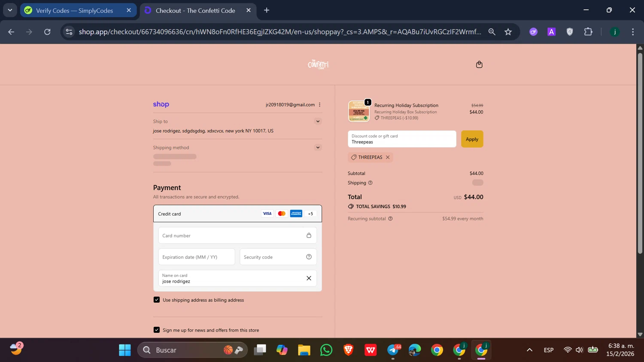This screenshot has height=362, width=644.
Task: Close the Verify Codes SimplyCodes tab
Action: click(x=129, y=10)
